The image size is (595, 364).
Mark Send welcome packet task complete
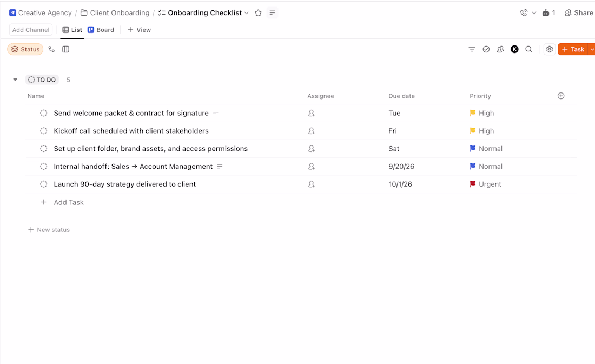coord(44,113)
